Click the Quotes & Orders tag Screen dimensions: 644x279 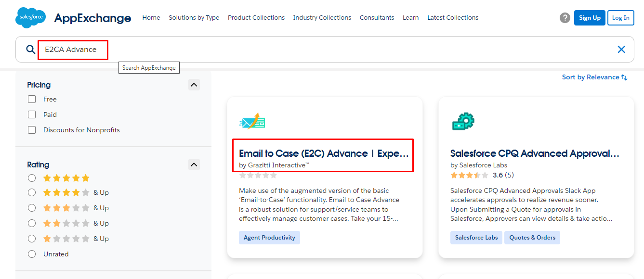click(532, 238)
